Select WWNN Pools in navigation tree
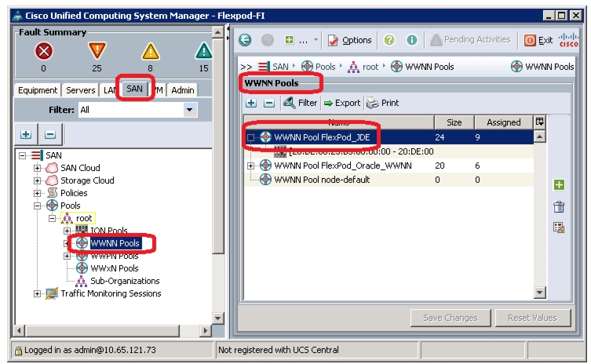This screenshot has height=364, width=591. click(115, 243)
